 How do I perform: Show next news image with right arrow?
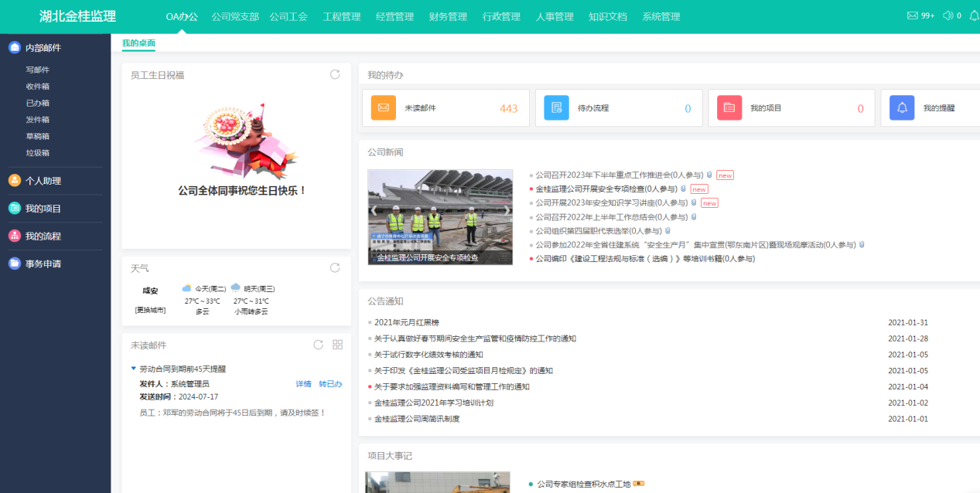(x=507, y=209)
